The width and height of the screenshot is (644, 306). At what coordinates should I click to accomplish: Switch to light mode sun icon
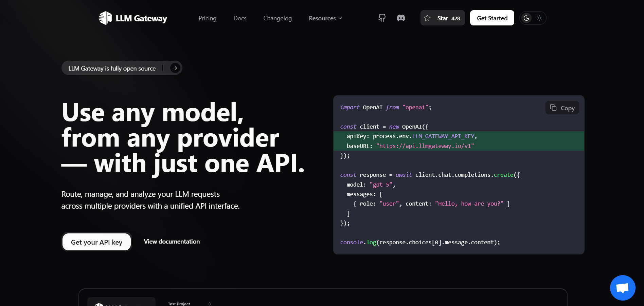(539, 18)
